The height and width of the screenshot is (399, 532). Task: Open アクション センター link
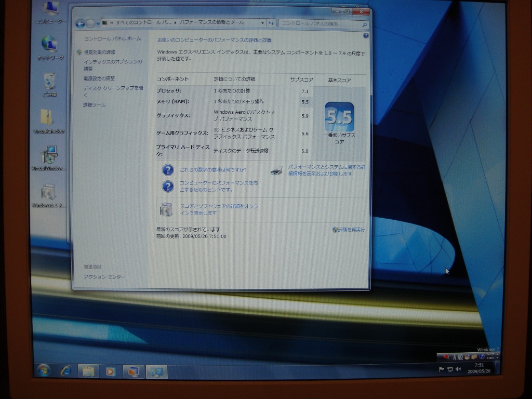pos(104,277)
